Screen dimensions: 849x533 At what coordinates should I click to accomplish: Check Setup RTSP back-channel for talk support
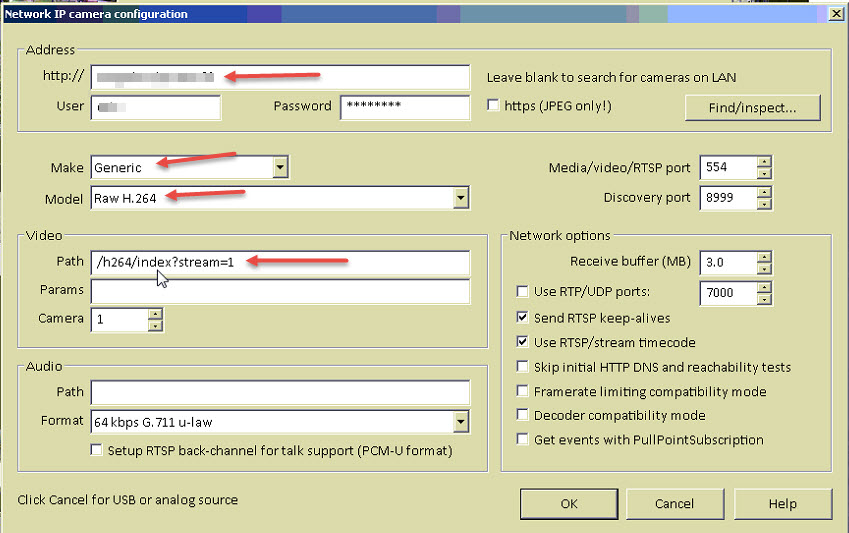coord(97,450)
